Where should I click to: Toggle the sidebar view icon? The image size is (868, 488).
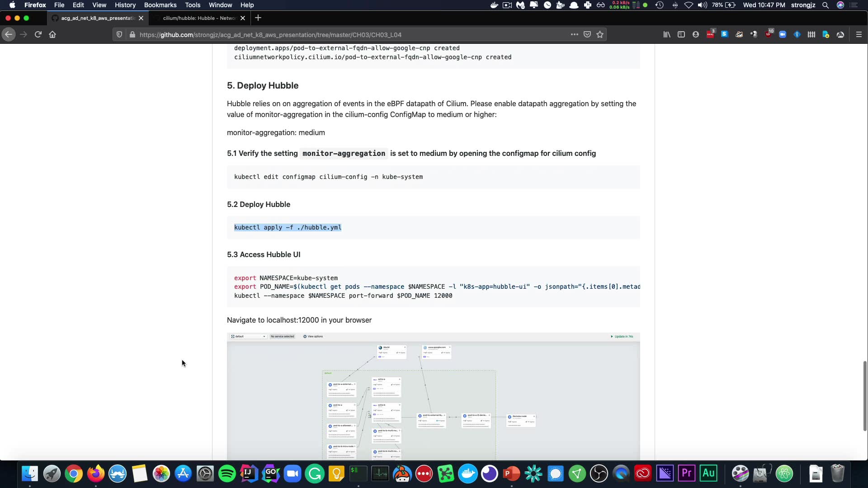coord(681,34)
